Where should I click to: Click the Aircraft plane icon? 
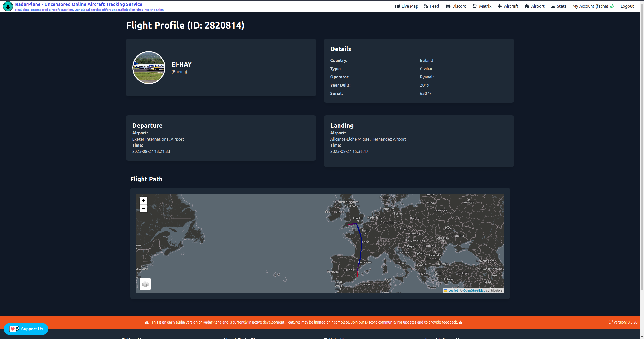tap(500, 6)
